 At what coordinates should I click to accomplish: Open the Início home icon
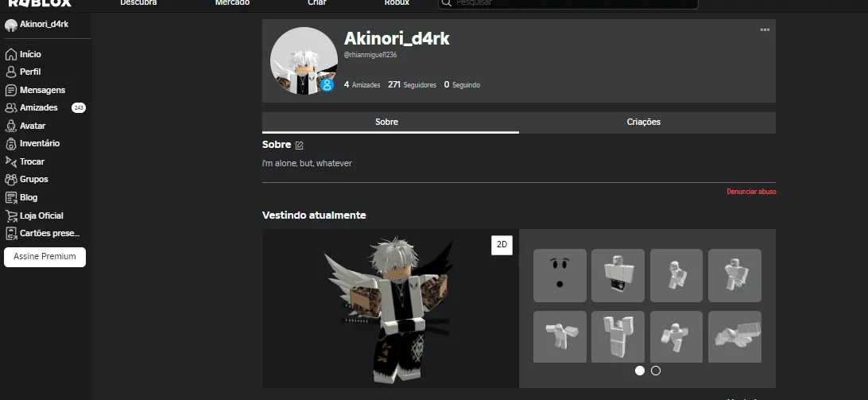[x=10, y=54]
